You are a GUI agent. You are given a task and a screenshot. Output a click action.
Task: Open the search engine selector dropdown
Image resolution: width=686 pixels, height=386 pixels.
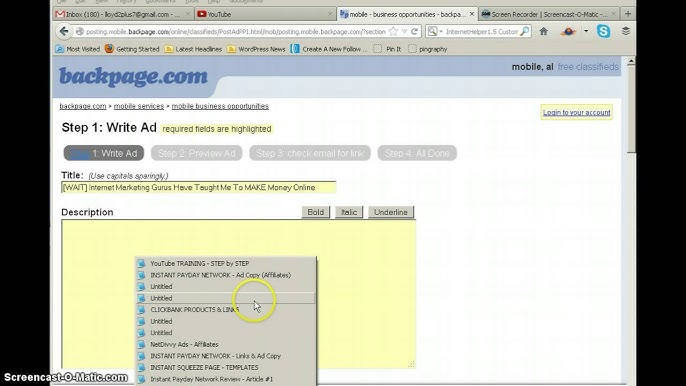(x=435, y=31)
